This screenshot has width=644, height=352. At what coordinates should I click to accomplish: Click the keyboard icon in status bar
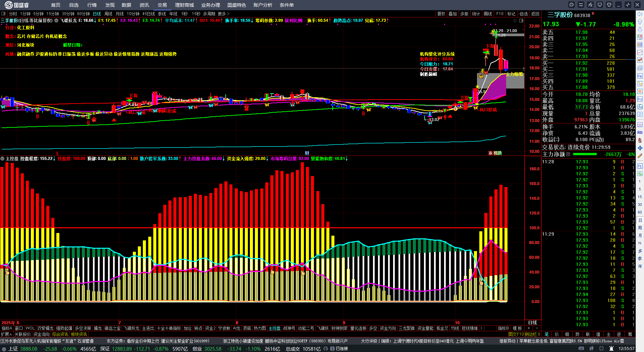point(581,349)
